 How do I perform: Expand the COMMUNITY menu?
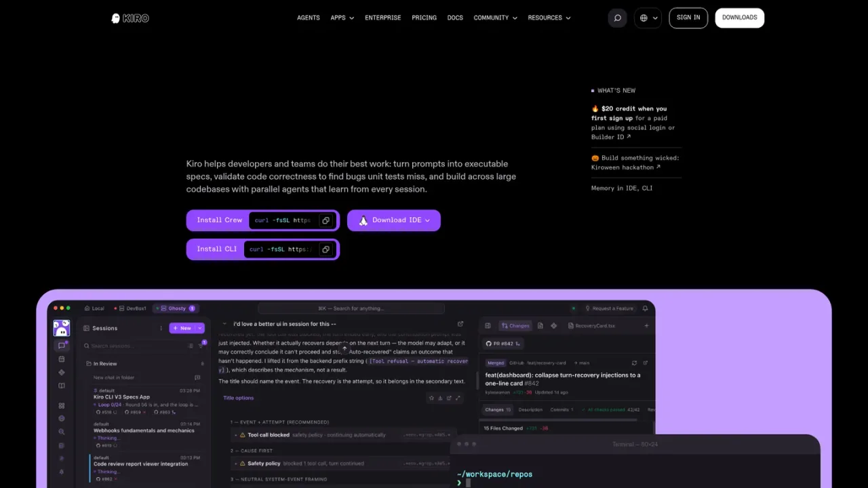(x=495, y=18)
